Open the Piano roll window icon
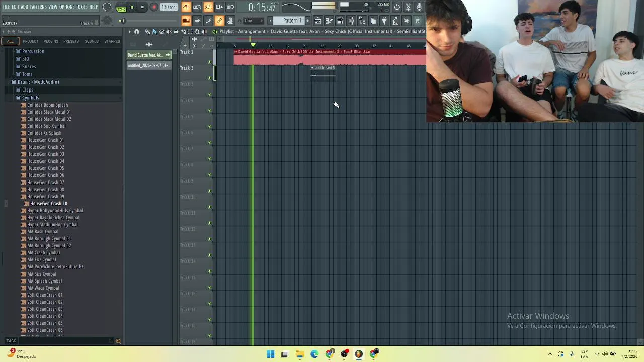644x362 pixels. (329, 21)
